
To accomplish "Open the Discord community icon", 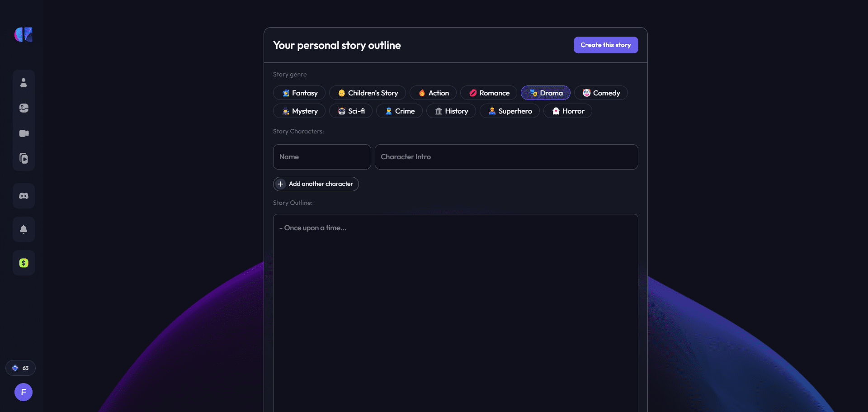I will (24, 196).
